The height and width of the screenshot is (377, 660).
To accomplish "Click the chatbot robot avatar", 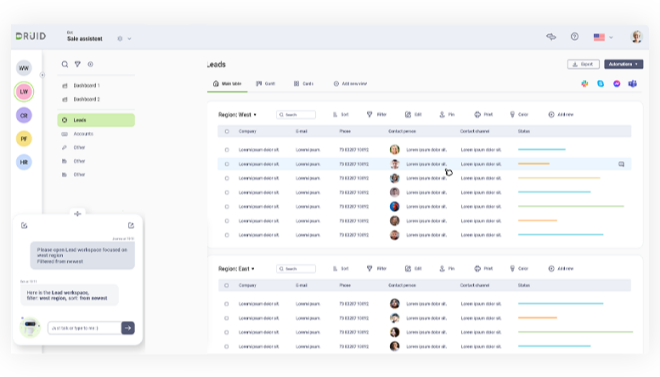I will click(30, 327).
